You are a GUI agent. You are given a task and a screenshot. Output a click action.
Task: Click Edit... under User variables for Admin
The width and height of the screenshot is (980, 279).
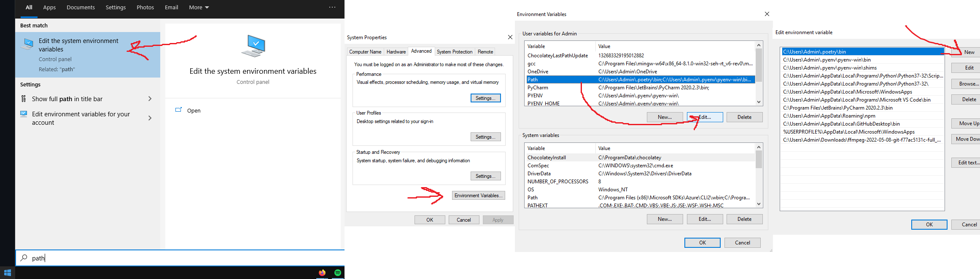click(x=705, y=117)
